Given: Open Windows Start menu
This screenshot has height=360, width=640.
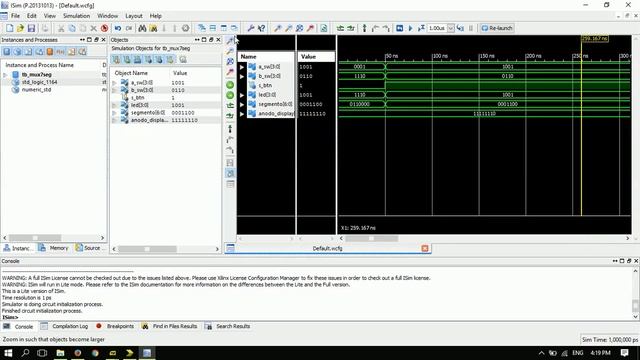Looking at the screenshot, I should tap(8, 353).
